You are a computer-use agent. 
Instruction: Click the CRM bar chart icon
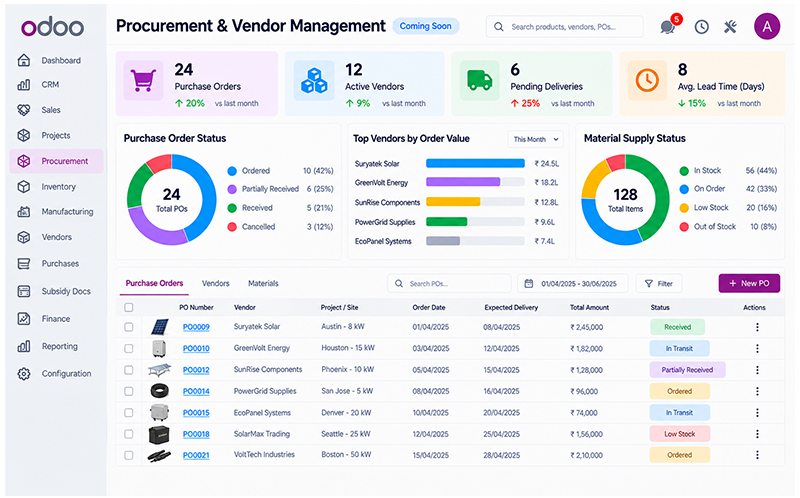[23, 85]
